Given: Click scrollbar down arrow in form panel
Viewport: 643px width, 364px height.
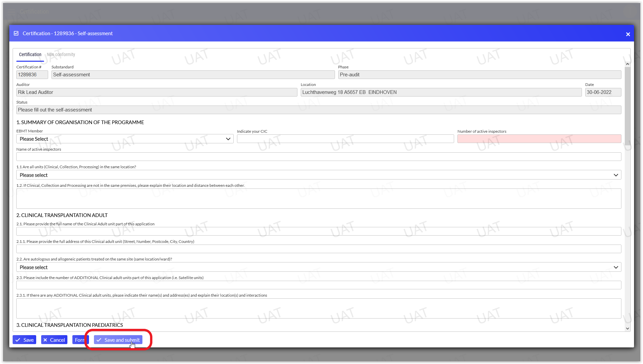Looking at the screenshot, I should (627, 328).
